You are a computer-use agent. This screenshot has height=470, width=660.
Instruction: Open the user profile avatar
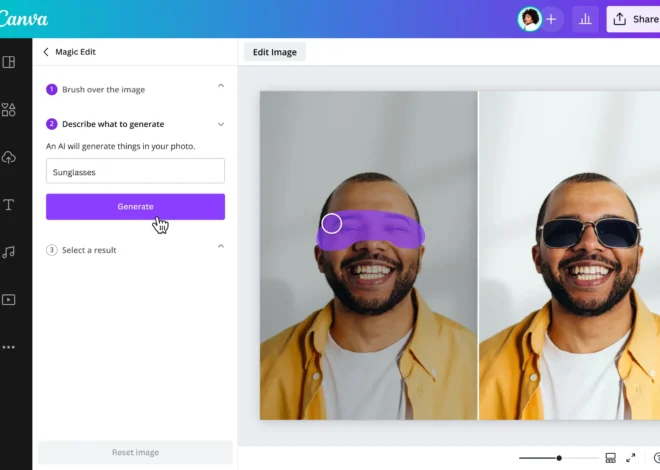(x=529, y=19)
